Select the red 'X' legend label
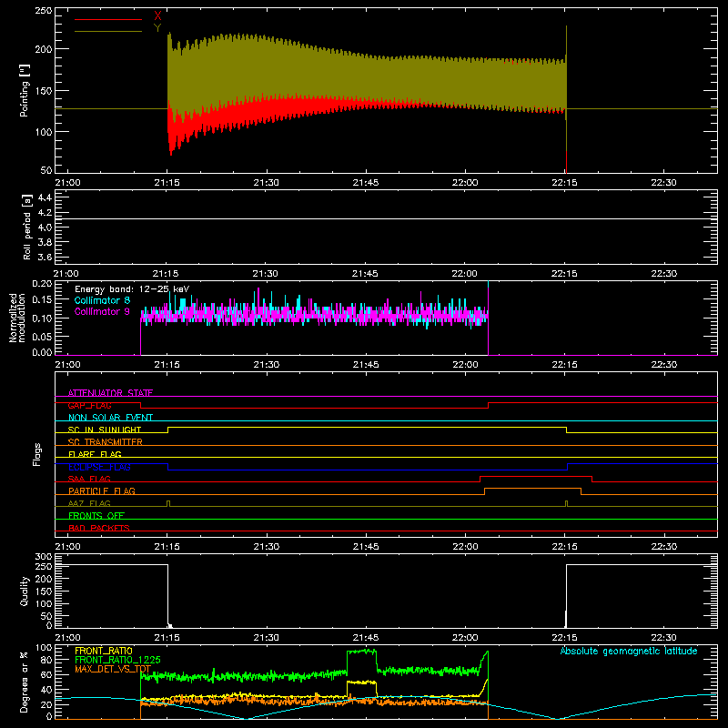This screenshot has height=728, width=728. [x=157, y=16]
